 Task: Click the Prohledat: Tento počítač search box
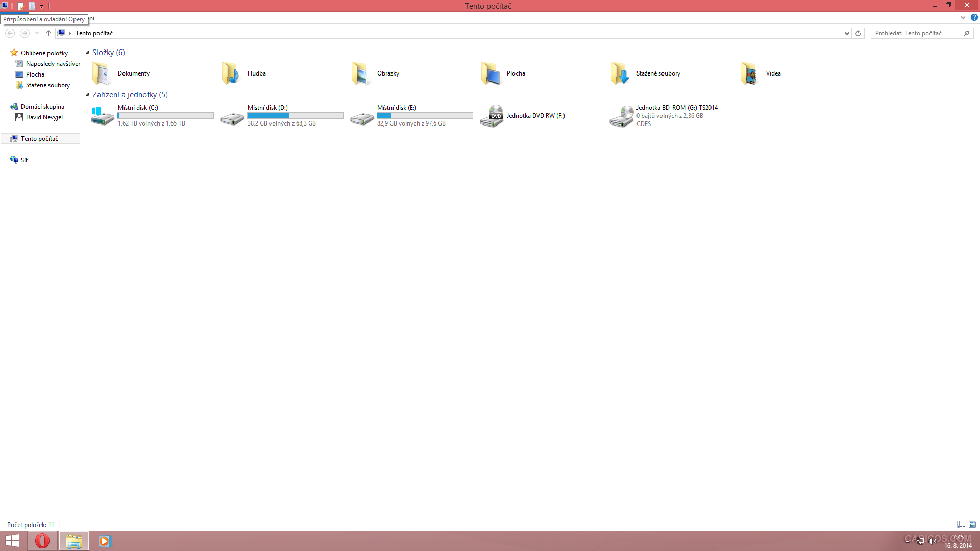click(x=916, y=33)
